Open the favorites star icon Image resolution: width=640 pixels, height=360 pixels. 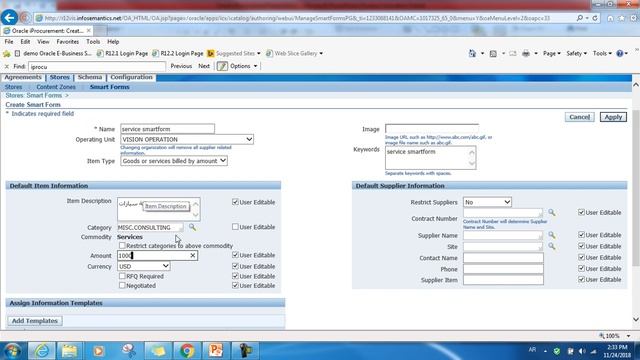[x=621, y=18]
